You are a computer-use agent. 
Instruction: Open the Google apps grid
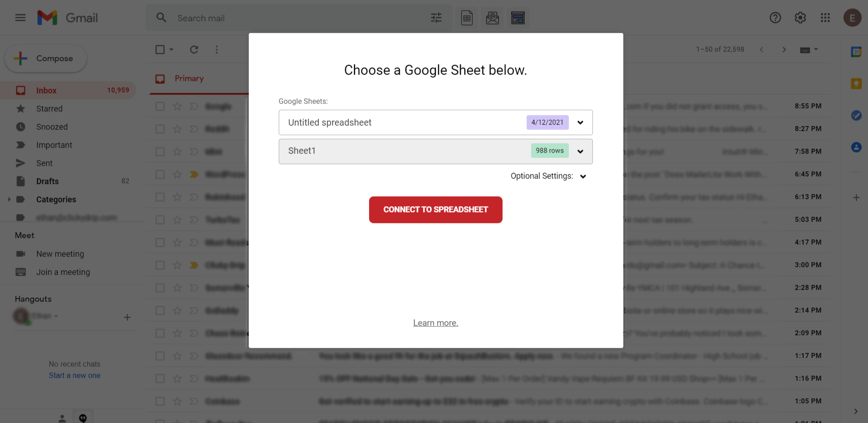pyautogui.click(x=825, y=18)
